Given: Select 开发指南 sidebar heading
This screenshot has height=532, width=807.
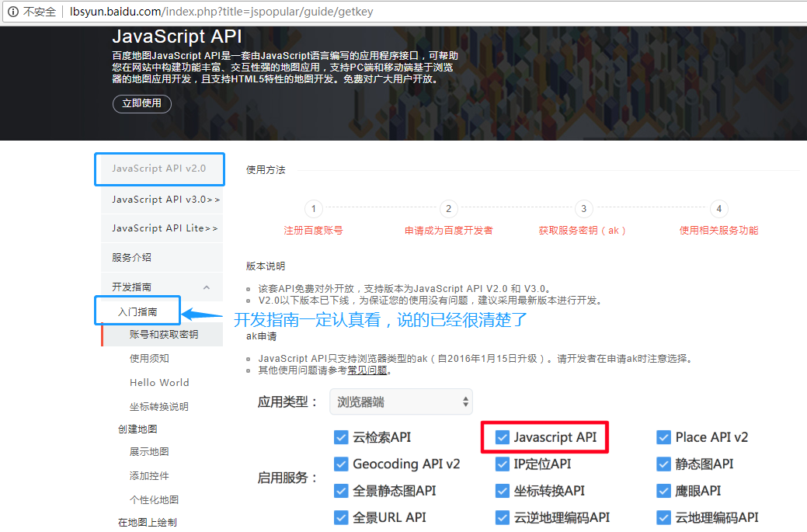Looking at the screenshot, I should coord(132,287).
